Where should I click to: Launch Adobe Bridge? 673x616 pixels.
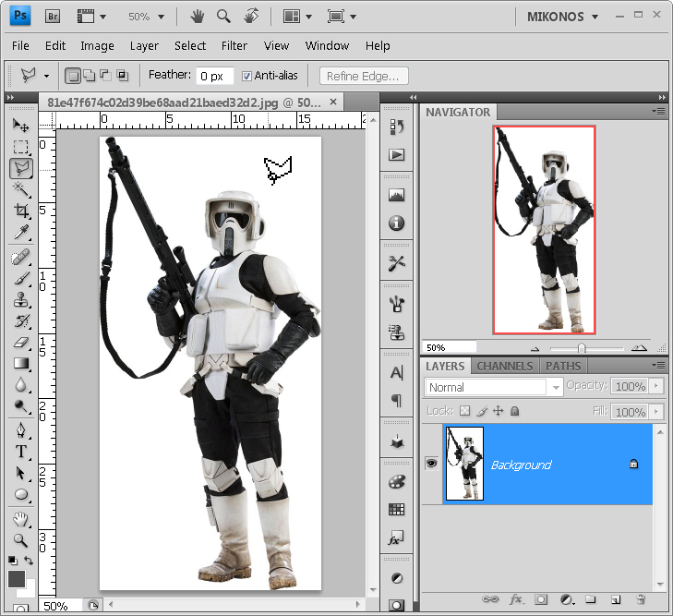coord(53,17)
